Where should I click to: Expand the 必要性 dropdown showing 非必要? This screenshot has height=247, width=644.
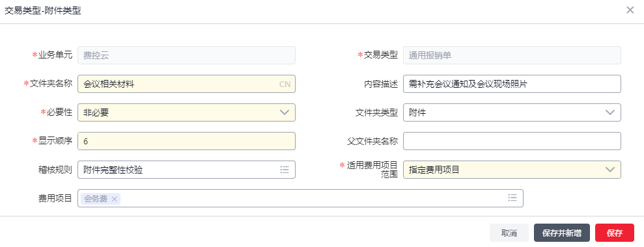click(x=186, y=112)
